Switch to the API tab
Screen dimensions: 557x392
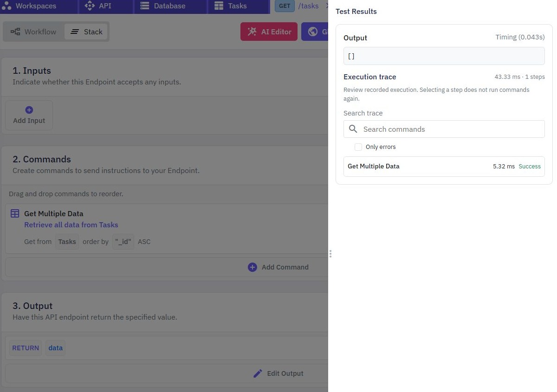[105, 6]
